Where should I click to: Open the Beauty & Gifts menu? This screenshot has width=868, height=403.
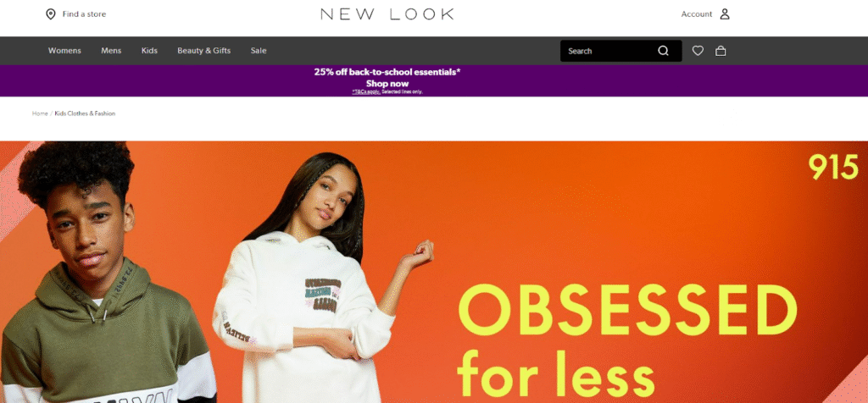click(203, 50)
